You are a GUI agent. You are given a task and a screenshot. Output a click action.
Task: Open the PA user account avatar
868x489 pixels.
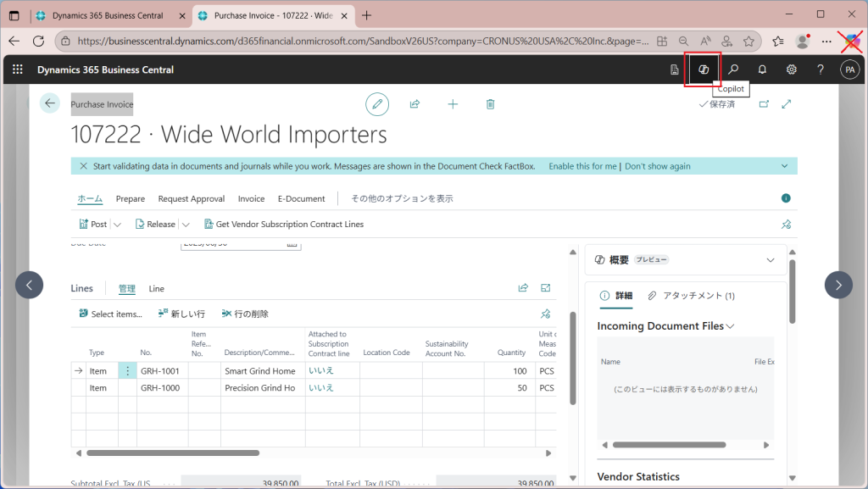coord(849,69)
